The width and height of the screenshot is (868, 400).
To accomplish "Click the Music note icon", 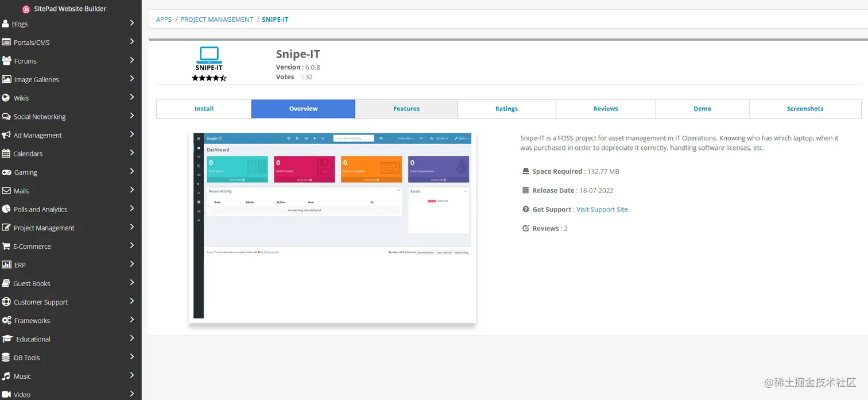I will point(6,376).
